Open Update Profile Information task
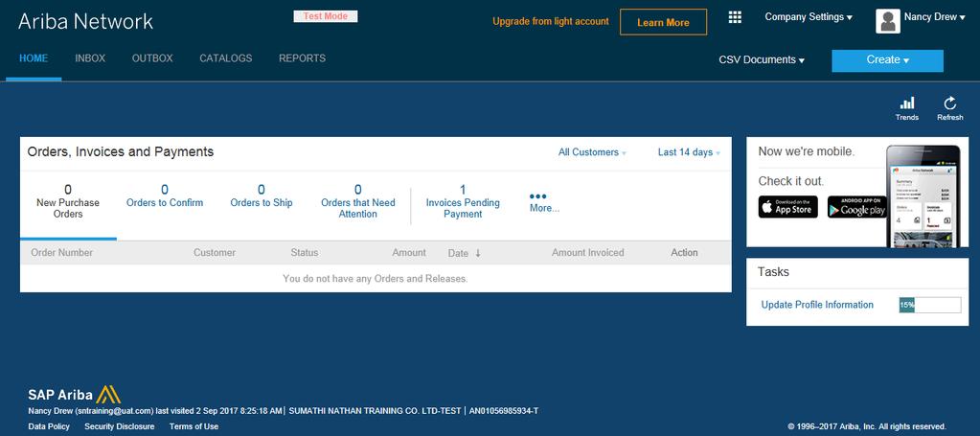 point(817,305)
